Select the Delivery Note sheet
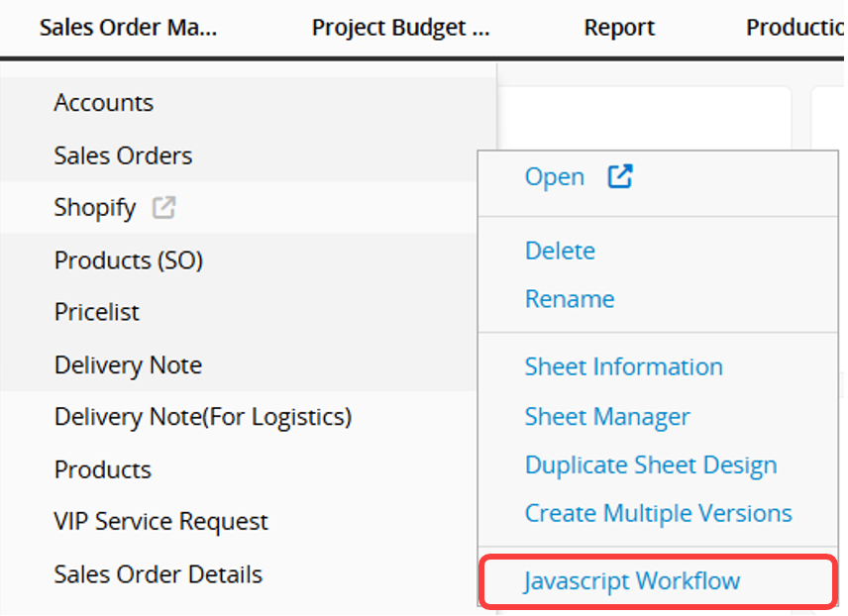This screenshot has height=616, width=848. [128, 365]
